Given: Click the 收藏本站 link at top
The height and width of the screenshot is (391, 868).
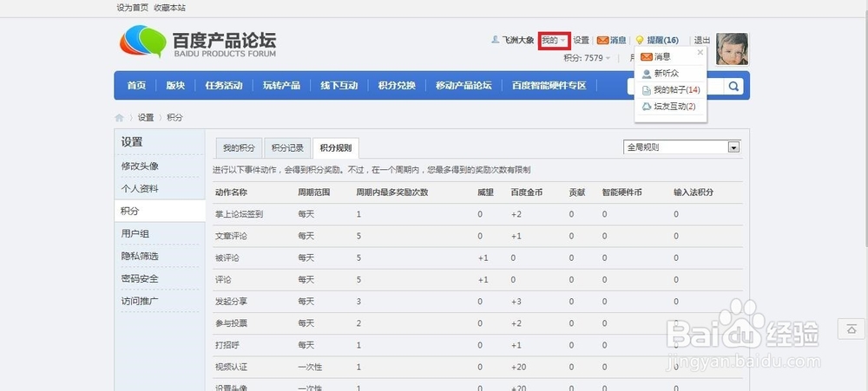Looking at the screenshot, I should pos(169,8).
